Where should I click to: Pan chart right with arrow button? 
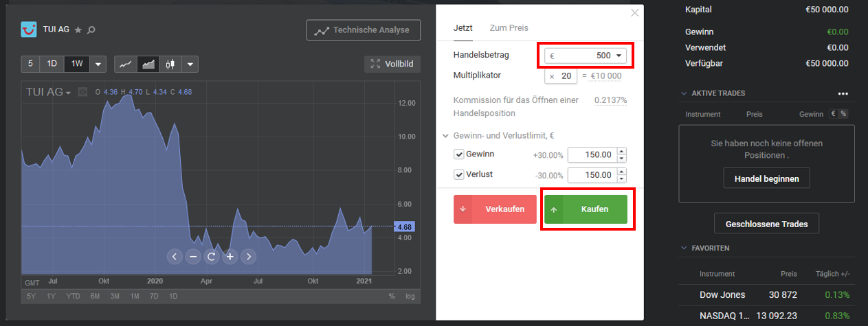point(249,257)
